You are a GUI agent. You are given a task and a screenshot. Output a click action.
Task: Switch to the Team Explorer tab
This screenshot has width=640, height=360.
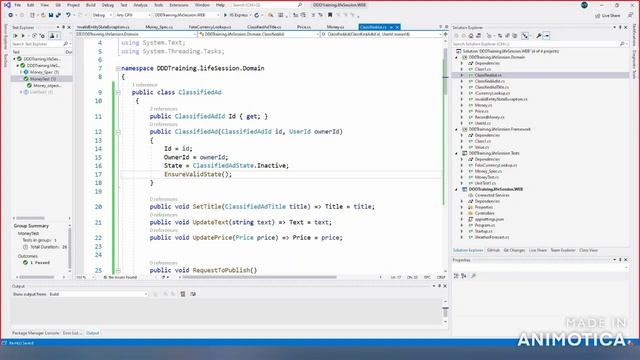(563, 250)
